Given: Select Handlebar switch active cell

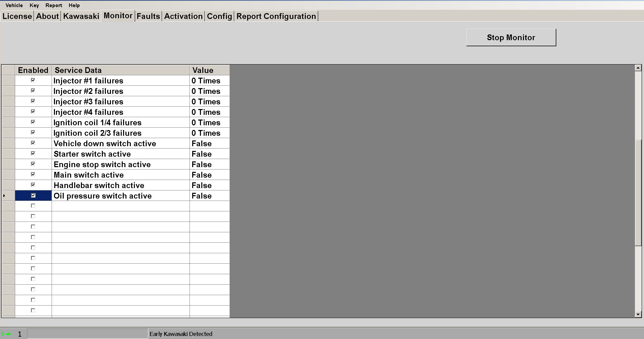Looking at the screenshot, I should point(121,185).
